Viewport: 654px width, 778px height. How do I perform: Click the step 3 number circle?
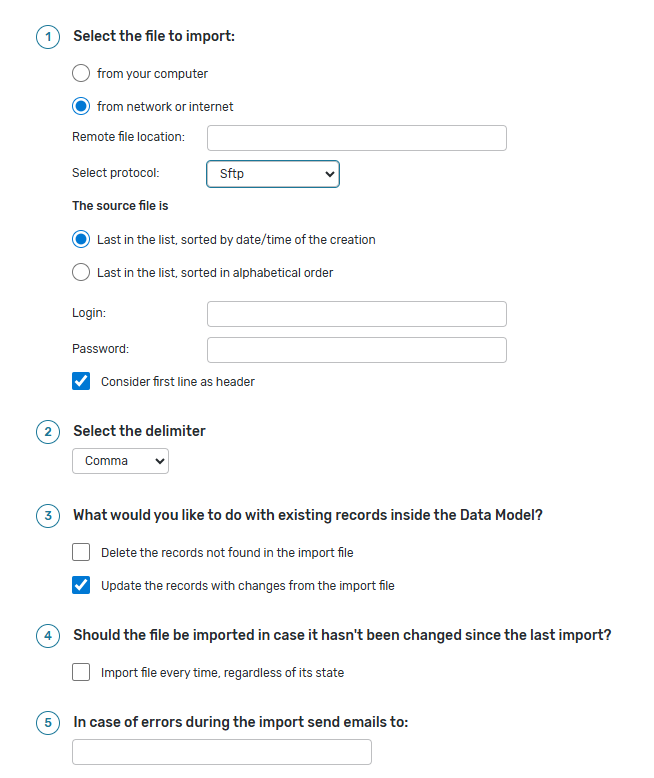[x=48, y=516]
